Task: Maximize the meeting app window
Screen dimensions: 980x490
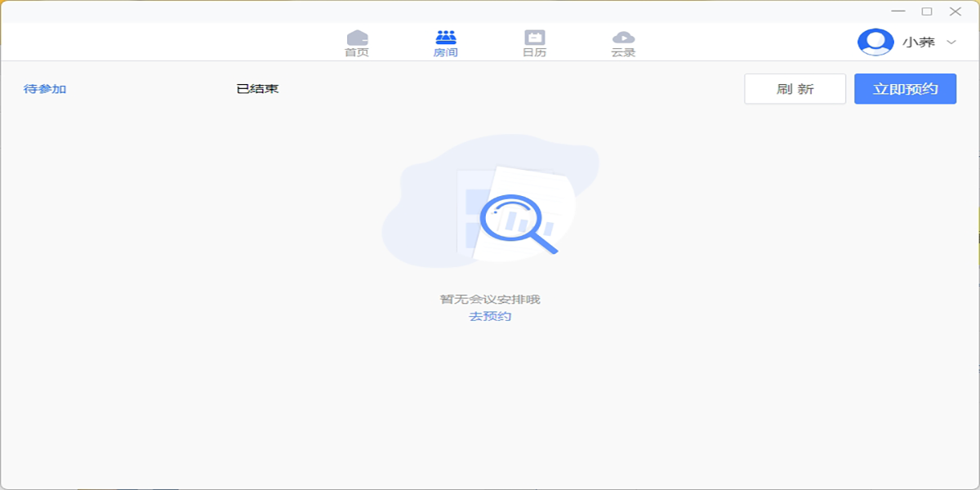Action: coord(927,11)
